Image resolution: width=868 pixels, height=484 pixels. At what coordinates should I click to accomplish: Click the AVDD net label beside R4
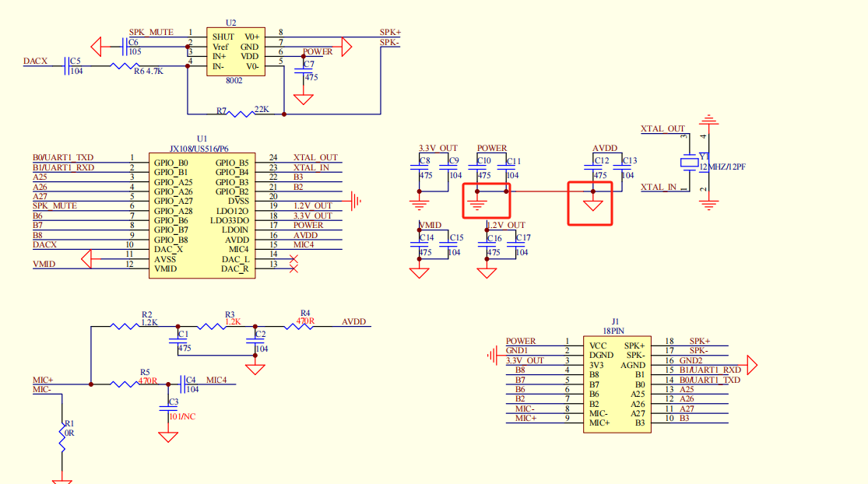pos(353,322)
